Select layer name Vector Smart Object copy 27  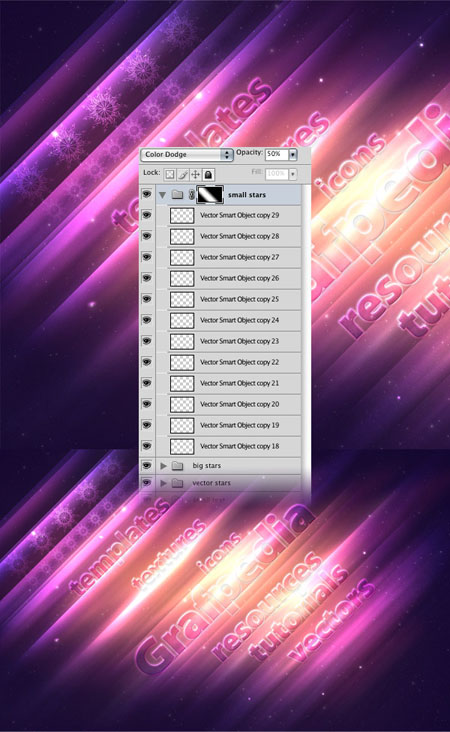tap(239, 257)
